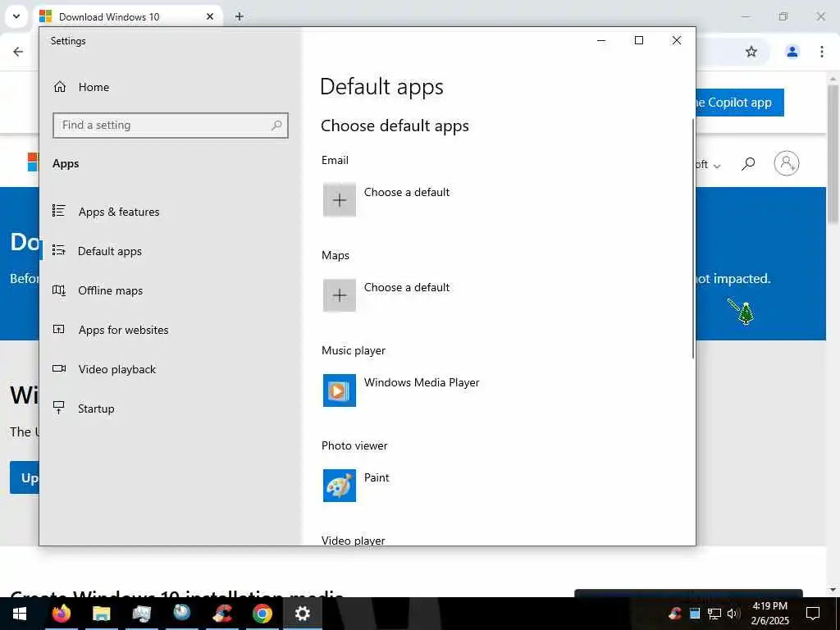Click the Startup sidebar icon

(59, 408)
